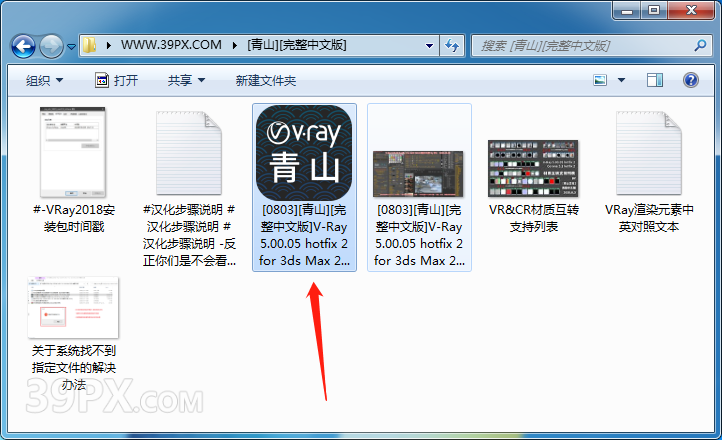Select the #汉化步骤说明 text file icon
The image size is (722, 440).
(x=189, y=153)
